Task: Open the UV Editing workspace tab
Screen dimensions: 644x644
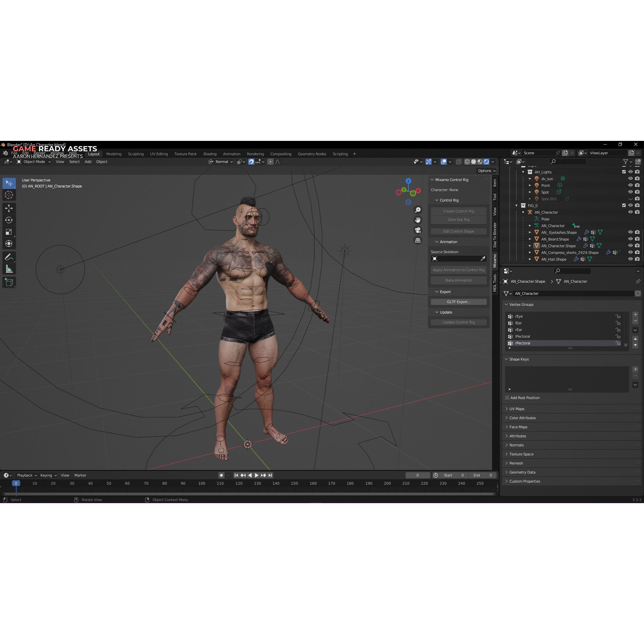Action: tap(159, 154)
